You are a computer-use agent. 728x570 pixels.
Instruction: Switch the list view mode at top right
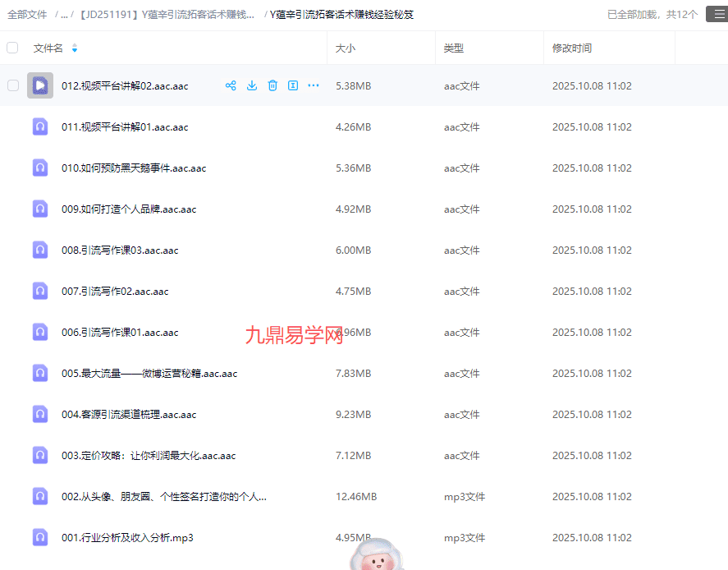pyautogui.click(x=716, y=14)
